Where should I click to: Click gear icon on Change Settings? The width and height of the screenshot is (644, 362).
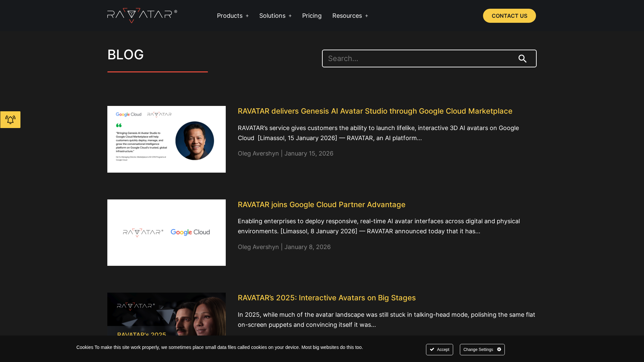pos(499,349)
